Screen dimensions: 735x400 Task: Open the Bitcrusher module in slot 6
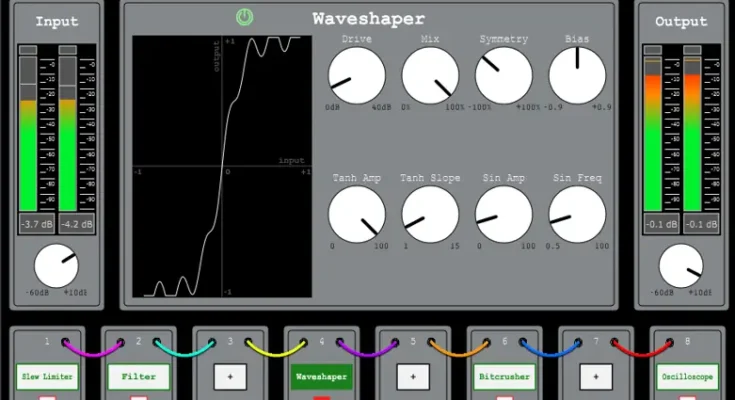[504, 377]
